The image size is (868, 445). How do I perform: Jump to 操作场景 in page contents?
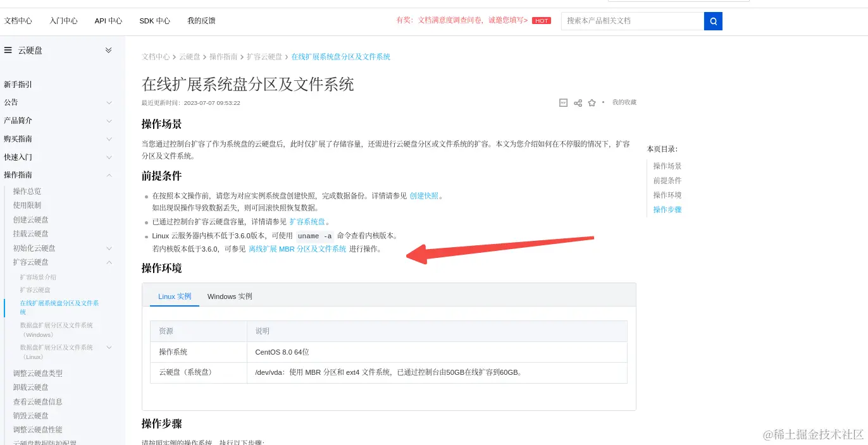667,166
